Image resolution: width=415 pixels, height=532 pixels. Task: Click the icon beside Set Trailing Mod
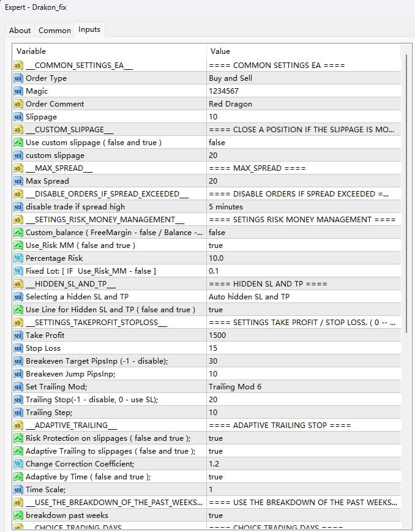point(18,387)
